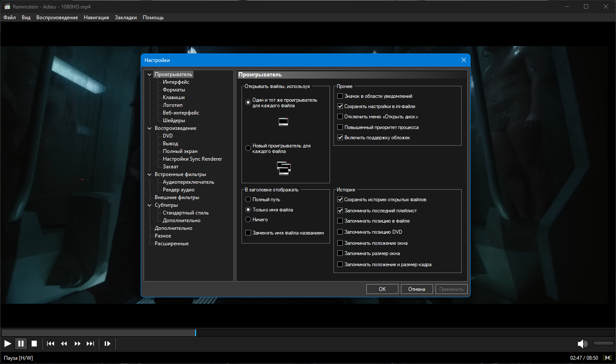Adjust the volume slider
Screen dimensions: 616x364
pyautogui.click(x=604, y=343)
